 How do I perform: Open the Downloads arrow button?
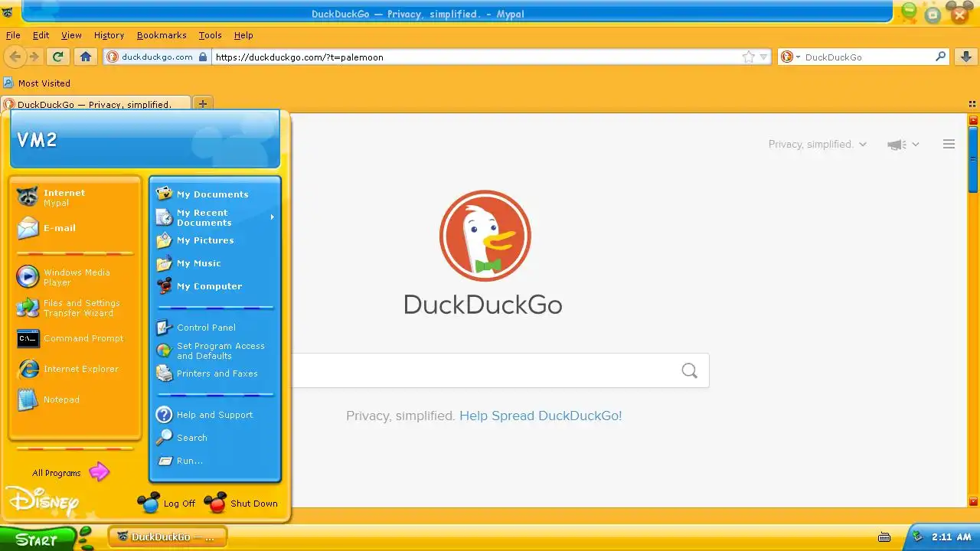965,57
